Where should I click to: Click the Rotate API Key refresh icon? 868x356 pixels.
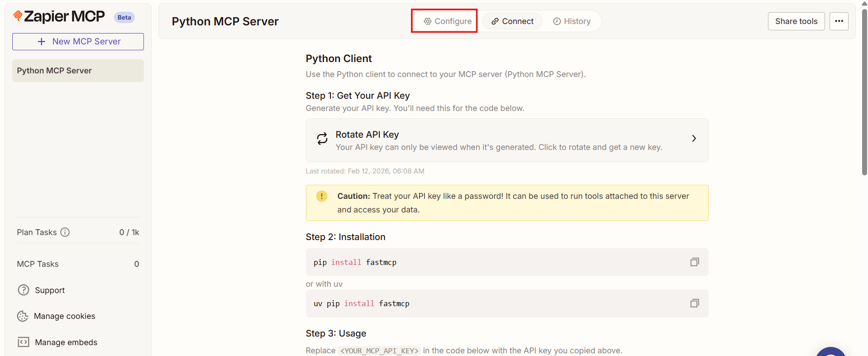322,139
